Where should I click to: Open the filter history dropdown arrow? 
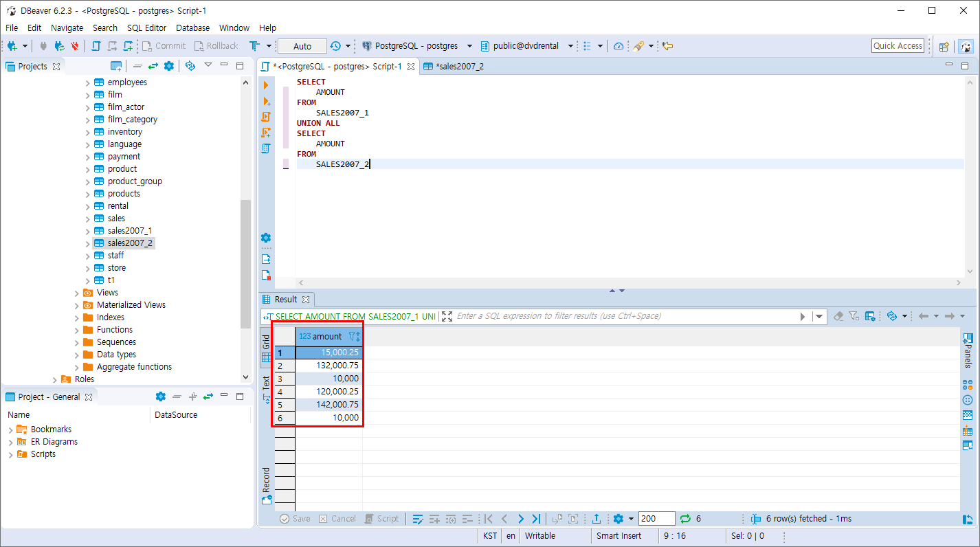(819, 317)
